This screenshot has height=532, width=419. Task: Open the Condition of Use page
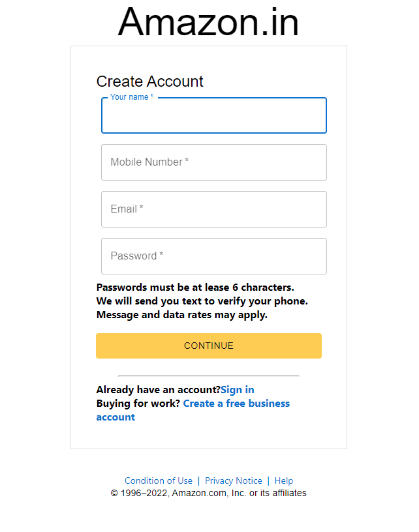tap(159, 480)
